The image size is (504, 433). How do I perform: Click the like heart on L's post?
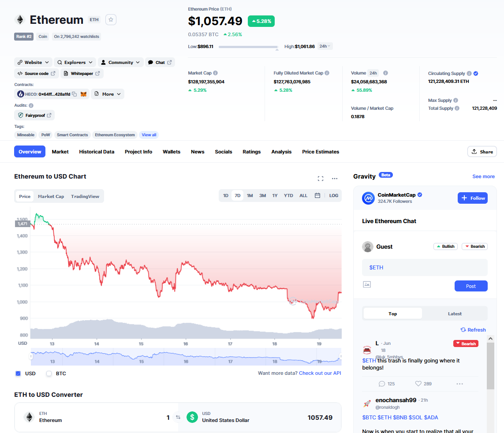coord(418,384)
